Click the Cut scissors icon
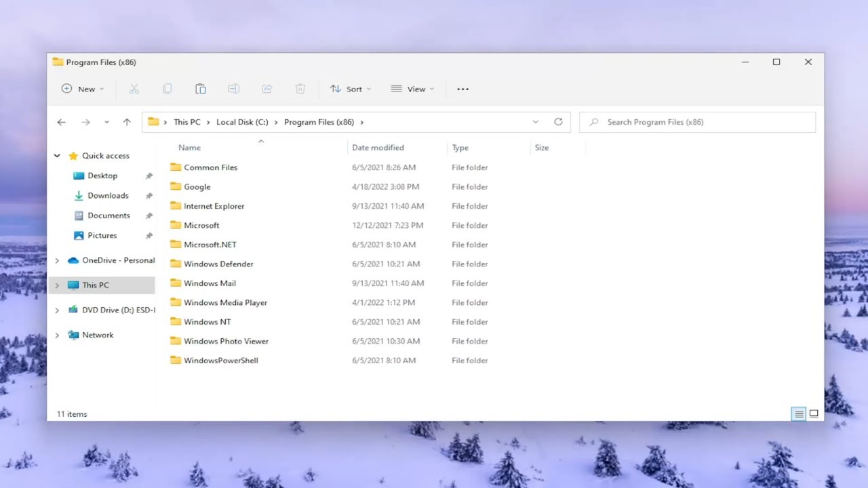Screen dimensions: 868x488 point(134,89)
